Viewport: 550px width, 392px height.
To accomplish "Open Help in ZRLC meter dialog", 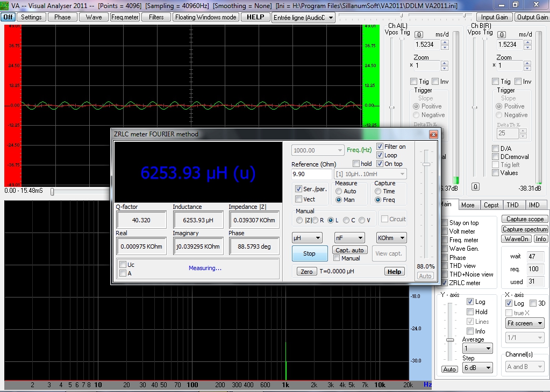I will [394, 272].
